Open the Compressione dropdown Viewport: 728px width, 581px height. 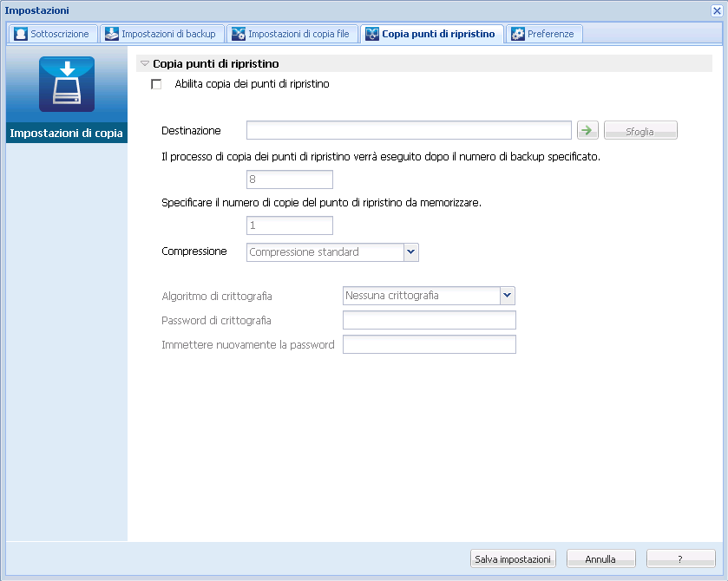[411, 252]
